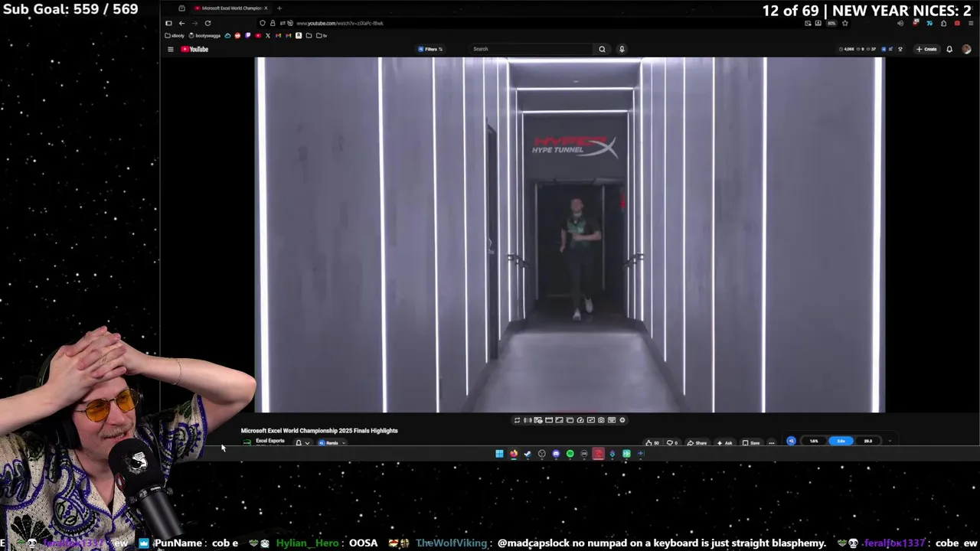Image resolution: width=980 pixels, height=551 pixels.
Task: Mute tab with browser speaker icon
Action: tap(900, 23)
